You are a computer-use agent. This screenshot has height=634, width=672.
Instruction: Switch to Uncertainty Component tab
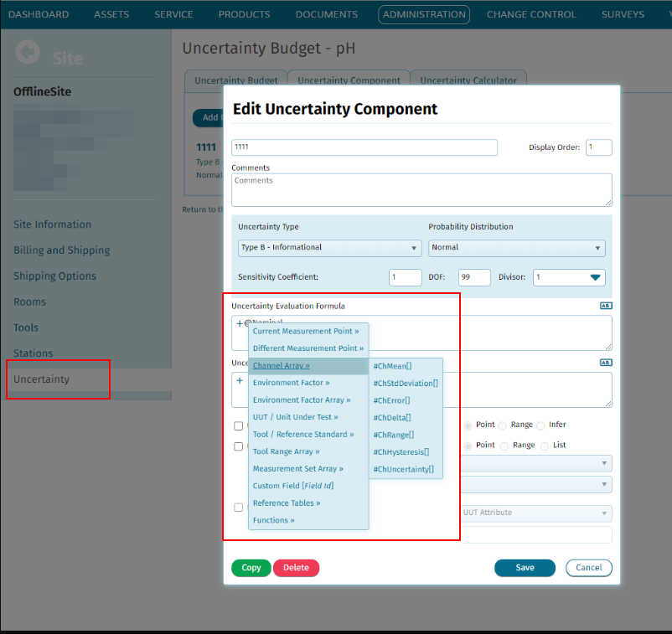tap(349, 80)
